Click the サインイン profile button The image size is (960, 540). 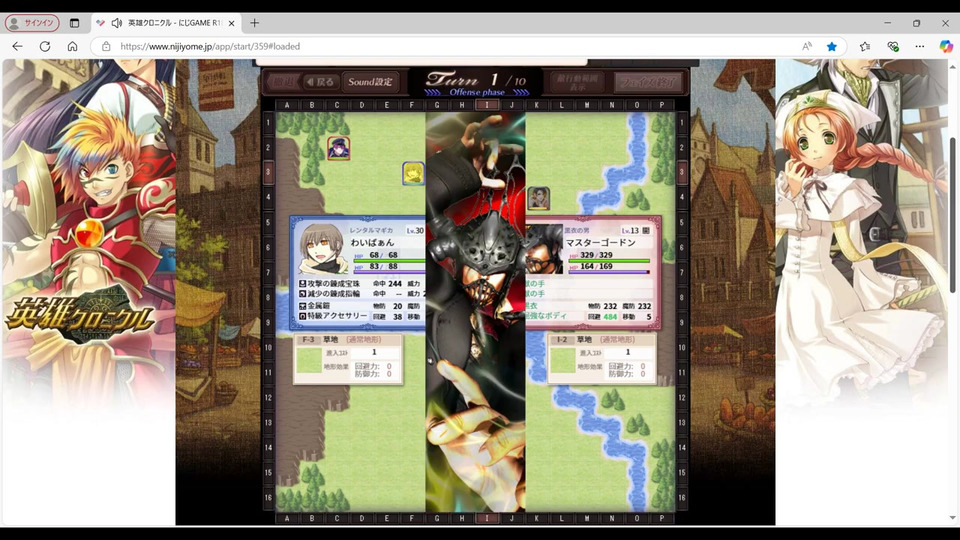click(32, 23)
